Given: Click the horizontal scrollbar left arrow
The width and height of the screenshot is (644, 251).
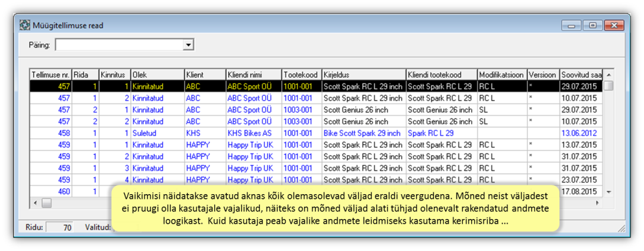Looking at the screenshot, I should click(x=36, y=202).
